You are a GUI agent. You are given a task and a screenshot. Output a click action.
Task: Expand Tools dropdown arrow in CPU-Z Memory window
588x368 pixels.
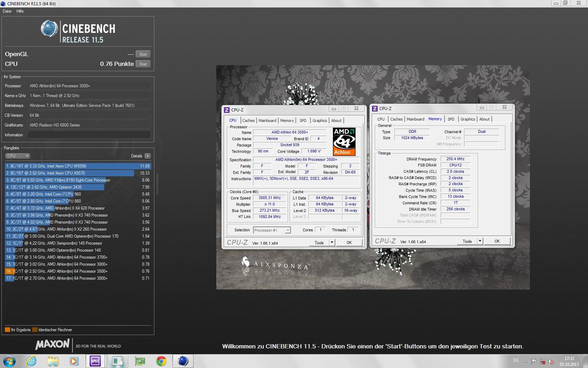480,241
